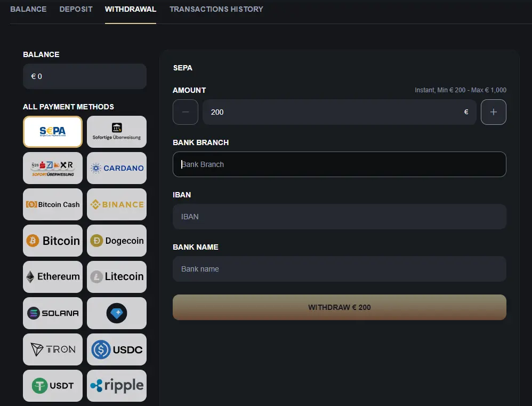Choose Sofortige Überweisung payment method
Screen dimensions: 532x406
tap(117, 132)
